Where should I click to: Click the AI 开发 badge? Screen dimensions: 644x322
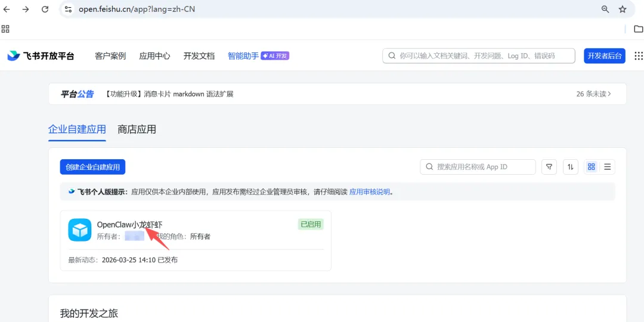(275, 56)
